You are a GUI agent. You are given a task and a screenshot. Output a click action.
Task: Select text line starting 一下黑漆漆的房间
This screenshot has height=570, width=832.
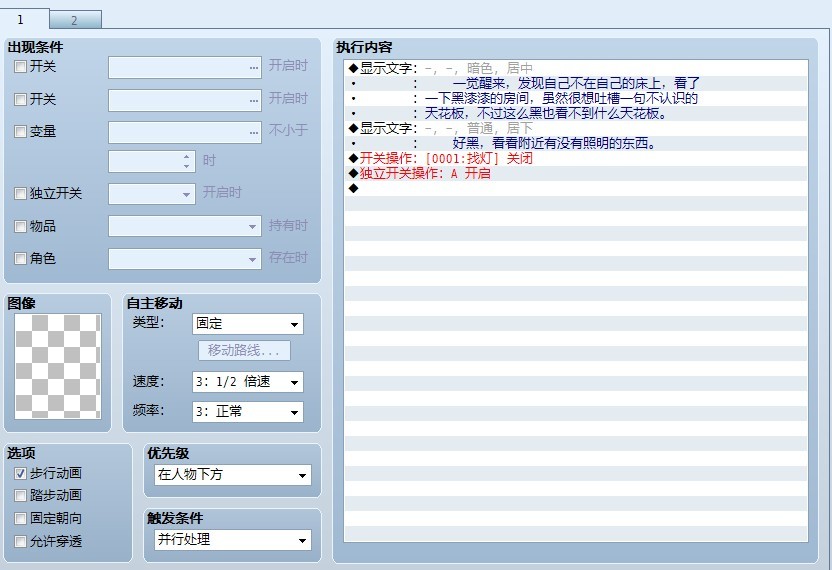tap(576, 98)
